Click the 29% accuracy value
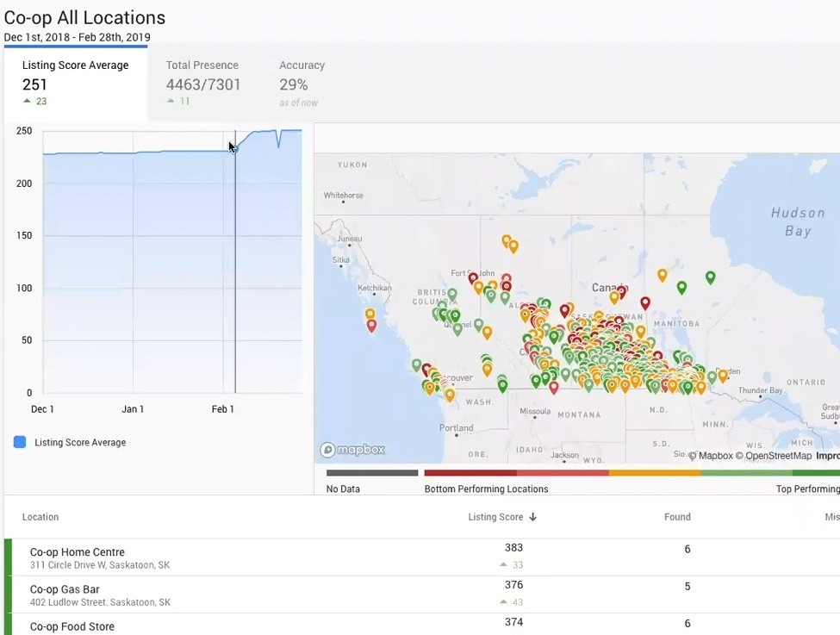Screen dimensions: 840x635 (x=294, y=84)
